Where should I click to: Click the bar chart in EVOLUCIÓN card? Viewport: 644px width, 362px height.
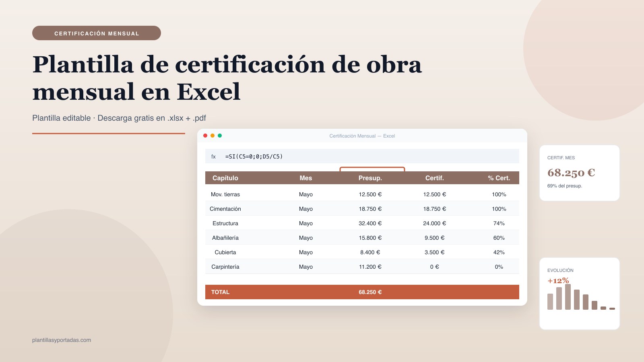[581, 297]
